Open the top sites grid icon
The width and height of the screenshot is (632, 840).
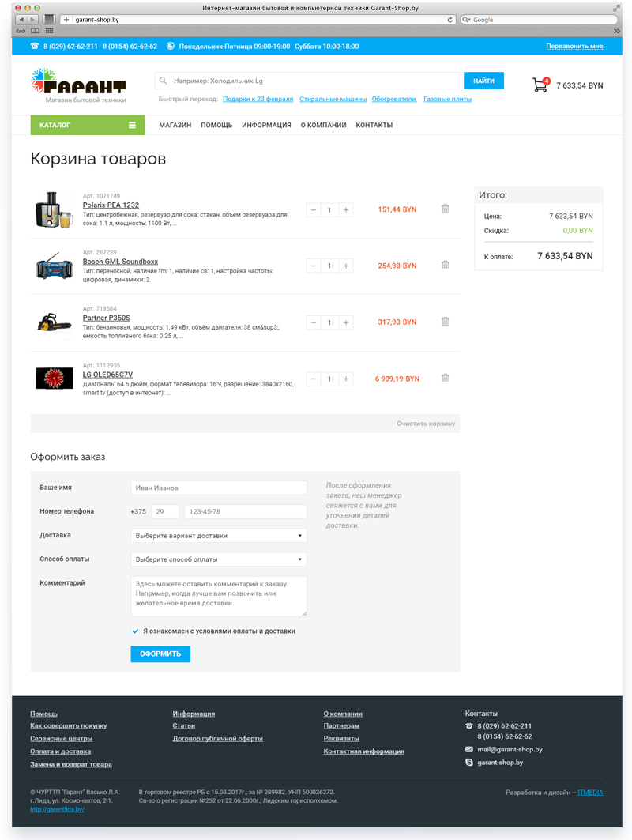49,31
